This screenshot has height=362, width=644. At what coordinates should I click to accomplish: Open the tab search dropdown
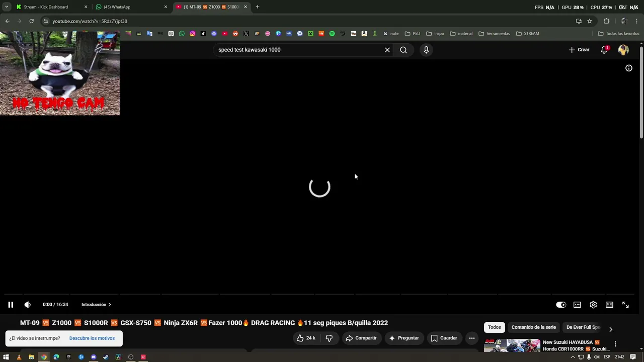pyautogui.click(x=6, y=7)
